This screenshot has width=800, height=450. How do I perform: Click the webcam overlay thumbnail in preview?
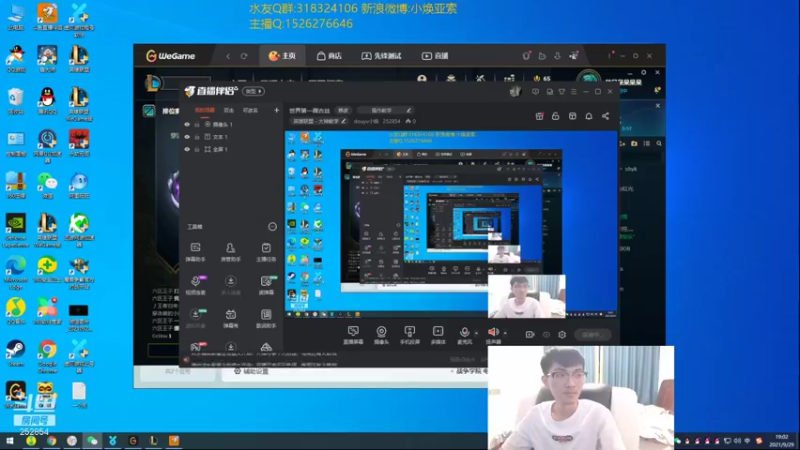click(527, 296)
